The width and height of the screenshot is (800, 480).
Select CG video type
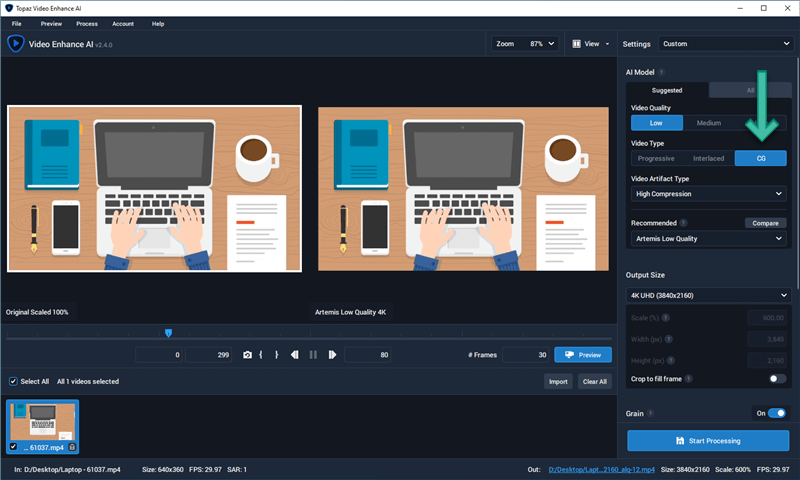point(761,158)
